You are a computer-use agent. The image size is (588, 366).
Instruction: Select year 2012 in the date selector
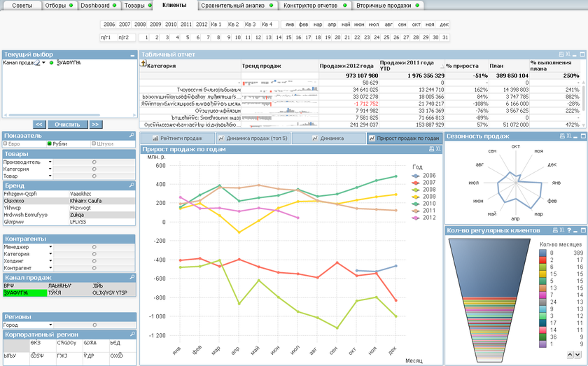pos(202,24)
